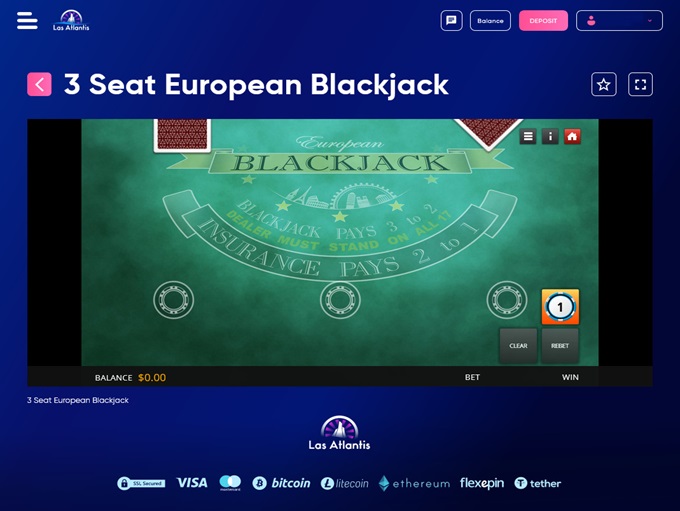The height and width of the screenshot is (511, 680).
Task: Place bet on the left seat circle
Action: pyautogui.click(x=173, y=300)
